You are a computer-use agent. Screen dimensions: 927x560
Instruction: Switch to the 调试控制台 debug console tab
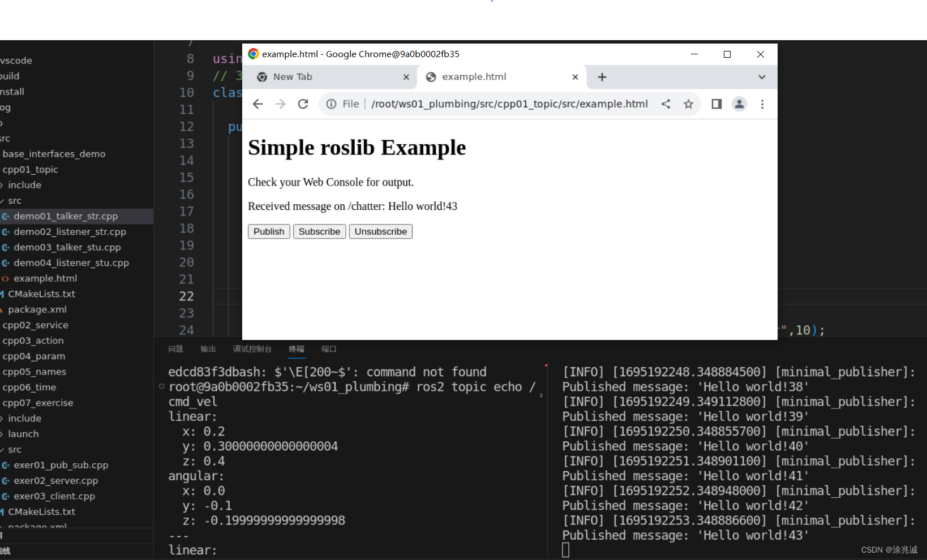pos(252,349)
